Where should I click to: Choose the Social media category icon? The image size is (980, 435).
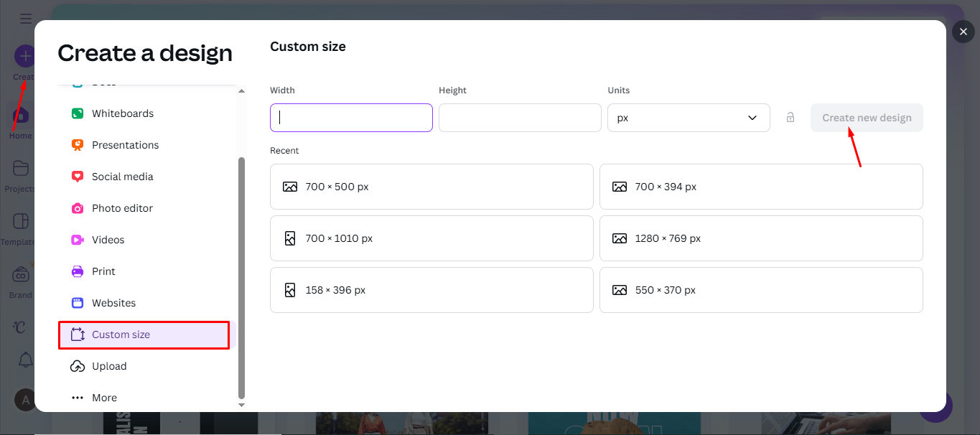(x=76, y=176)
